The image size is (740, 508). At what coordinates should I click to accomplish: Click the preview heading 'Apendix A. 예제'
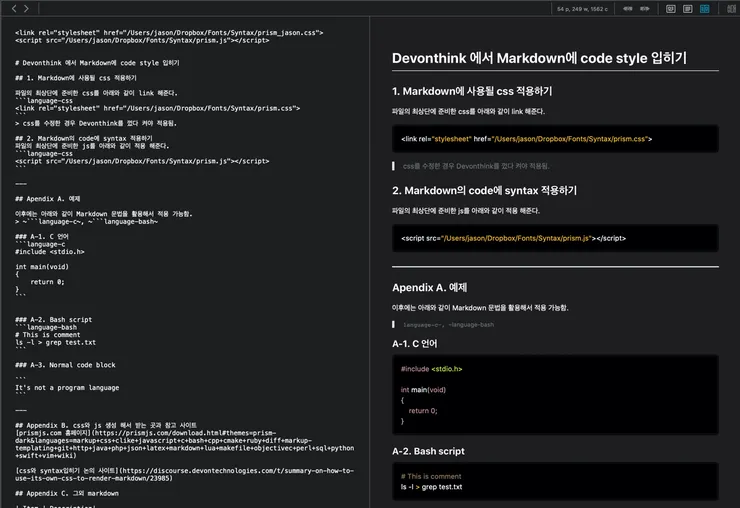429,288
